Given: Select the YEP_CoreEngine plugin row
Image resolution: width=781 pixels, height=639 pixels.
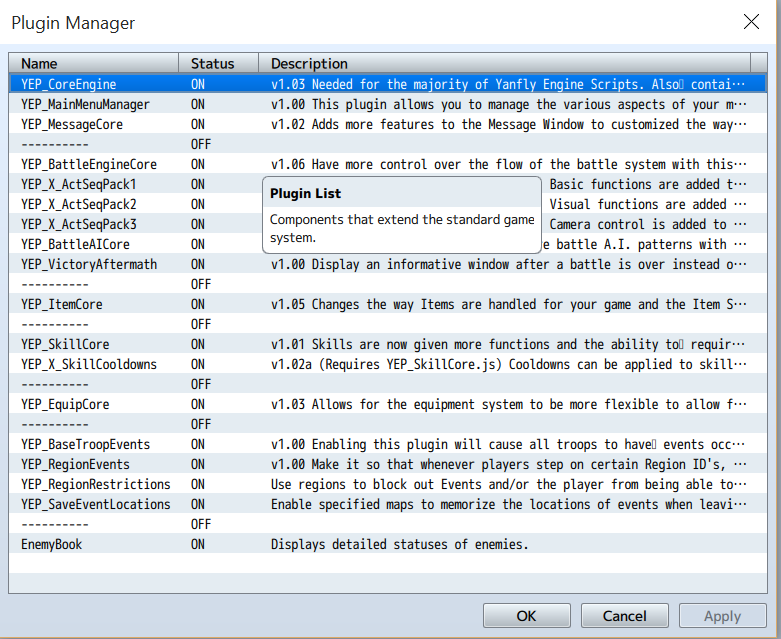Looking at the screenshot, I should click(x=68, y=84).
